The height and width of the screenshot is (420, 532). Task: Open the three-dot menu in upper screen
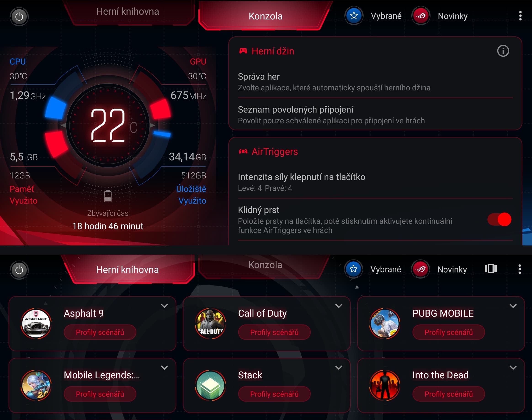coord(520,16)
